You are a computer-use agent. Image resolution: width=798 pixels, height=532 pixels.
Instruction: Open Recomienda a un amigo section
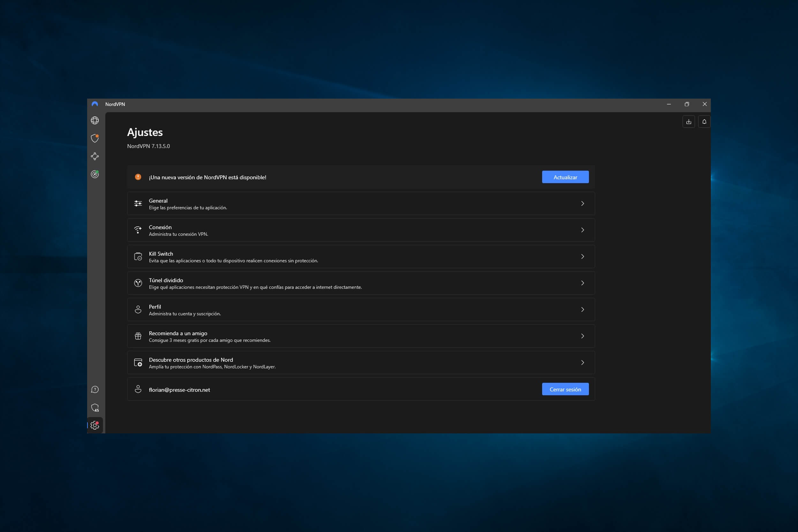coord(361,336)
